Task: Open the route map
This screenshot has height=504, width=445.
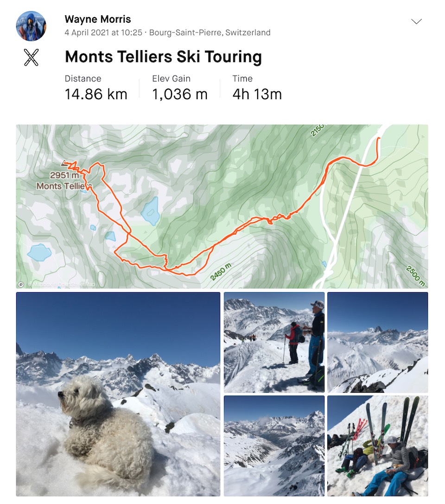Action: click(222, 206)
